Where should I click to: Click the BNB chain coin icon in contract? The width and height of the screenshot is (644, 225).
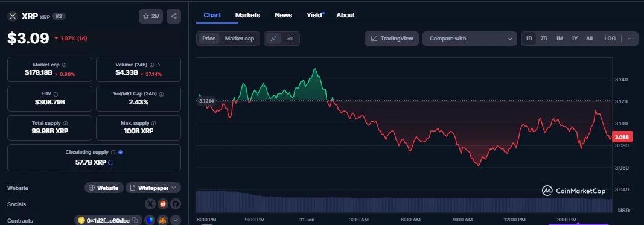coord(81,221)
